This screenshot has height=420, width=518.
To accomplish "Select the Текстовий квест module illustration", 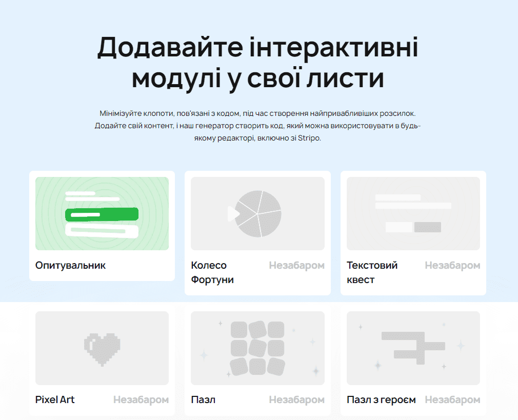I will click(413, 213).
